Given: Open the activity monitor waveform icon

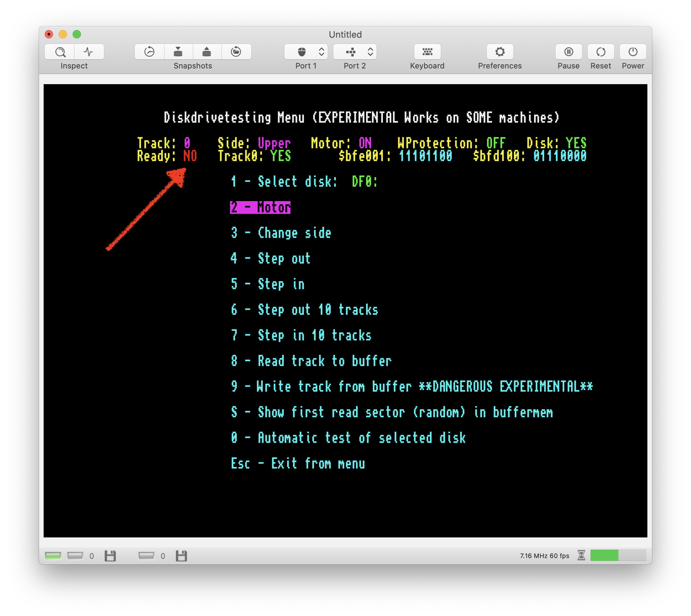Looking at the screenshot, I should click(89, 52).
